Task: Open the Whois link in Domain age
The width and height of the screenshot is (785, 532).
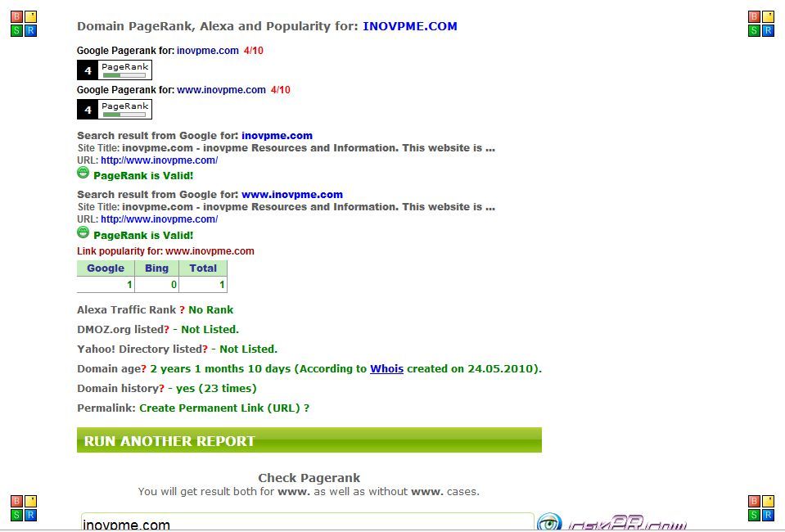Action: pyautogui.click(x=386, y=369)
